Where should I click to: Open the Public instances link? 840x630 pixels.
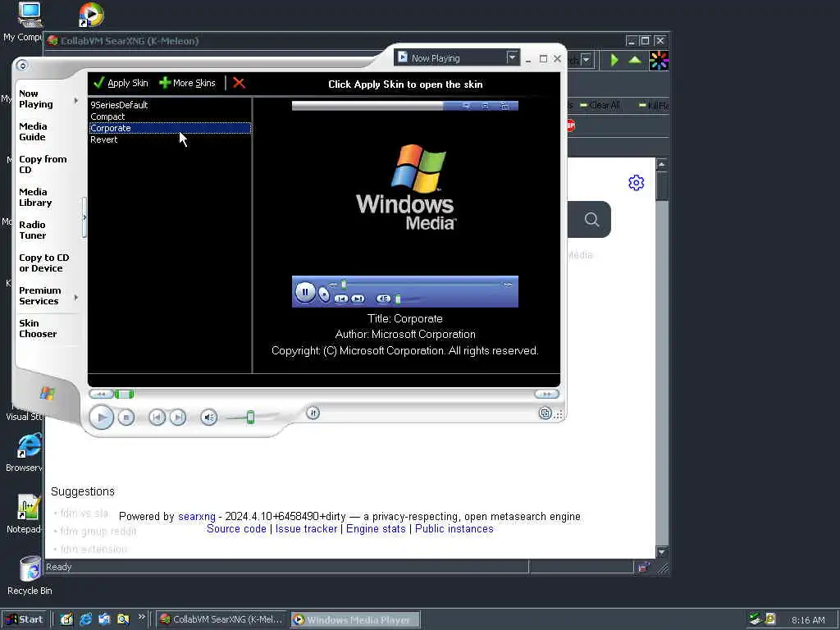point(454,529)
